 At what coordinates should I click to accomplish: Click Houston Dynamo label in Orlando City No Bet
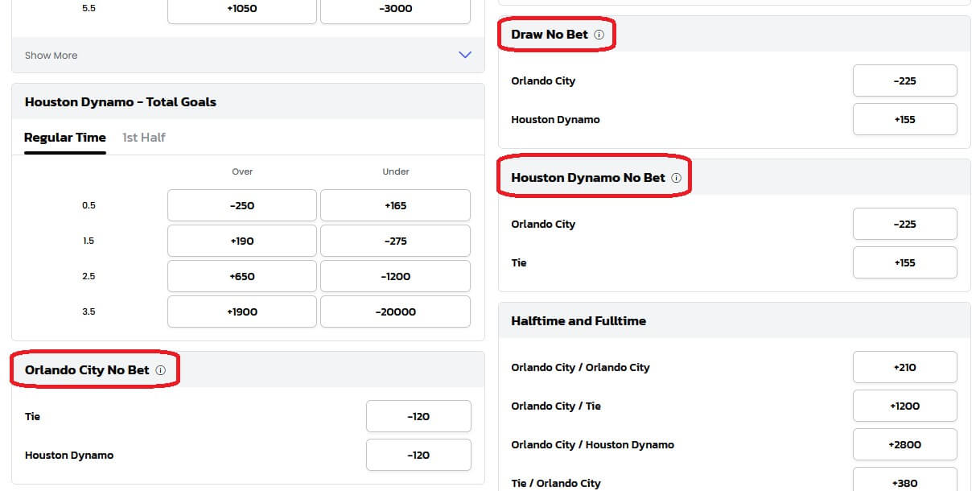pyautogui.click(x=69, y=455)
